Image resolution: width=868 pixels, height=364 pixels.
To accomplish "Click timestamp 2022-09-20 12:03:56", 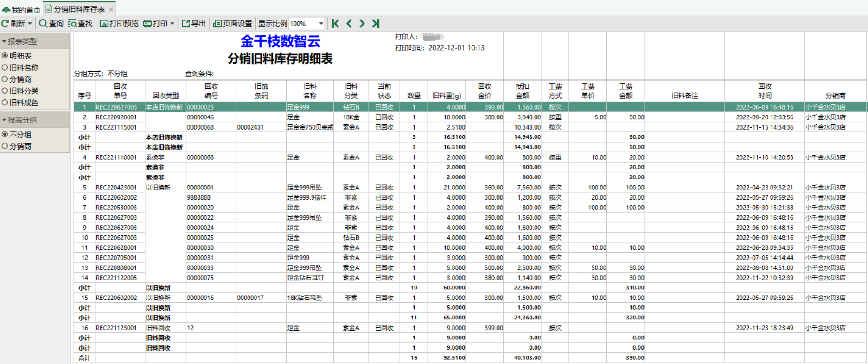I will click(765, 117).
